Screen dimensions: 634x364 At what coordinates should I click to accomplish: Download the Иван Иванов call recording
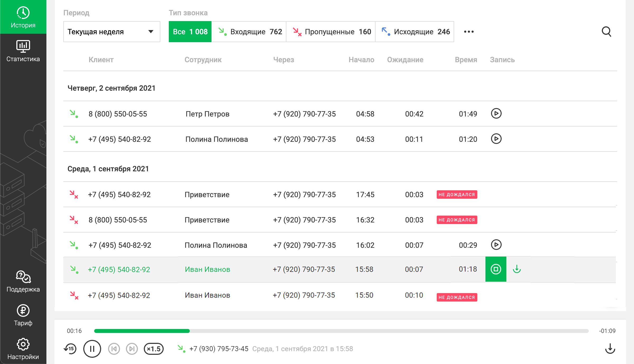click(517, 269)
